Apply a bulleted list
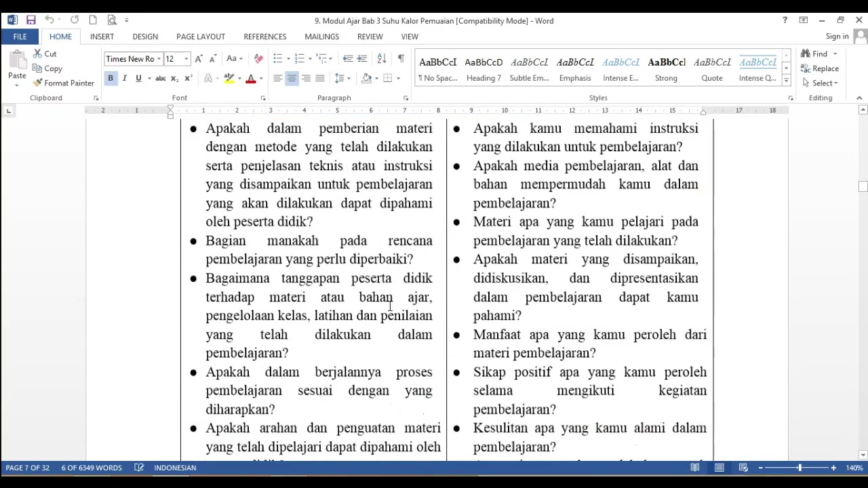 [x=277, y=59]
